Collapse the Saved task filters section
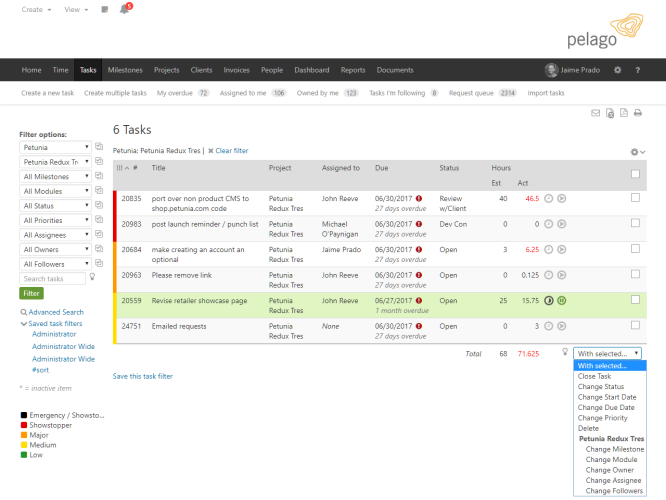This screenshot has width=666, height=500. click(x=51, y=323)
